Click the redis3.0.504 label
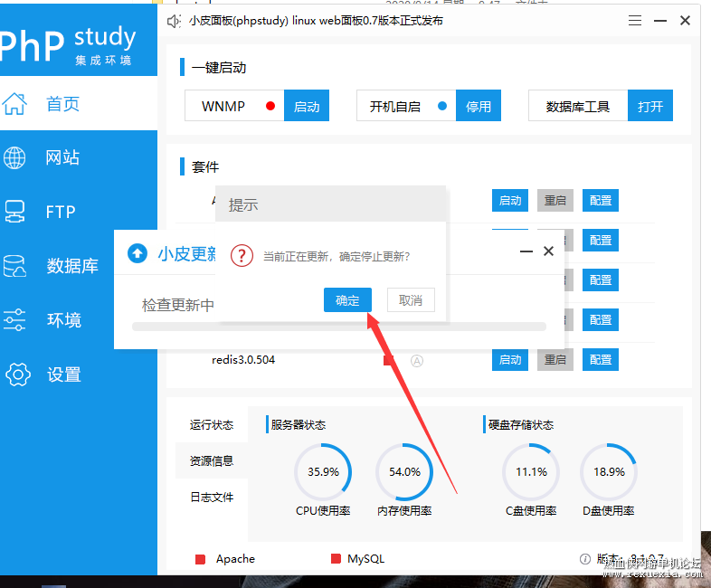This screenshot has width=711, height=588. [243, 360]
